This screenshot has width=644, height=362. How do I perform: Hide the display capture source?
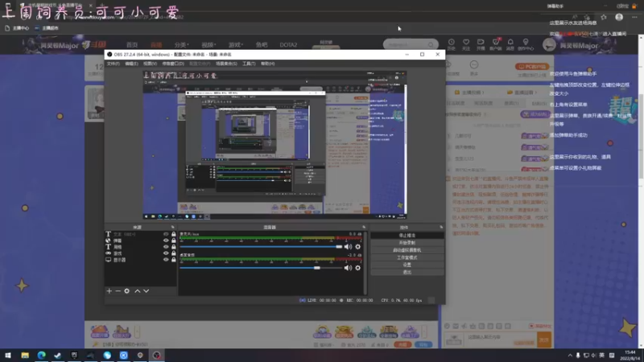coord(166,260)
